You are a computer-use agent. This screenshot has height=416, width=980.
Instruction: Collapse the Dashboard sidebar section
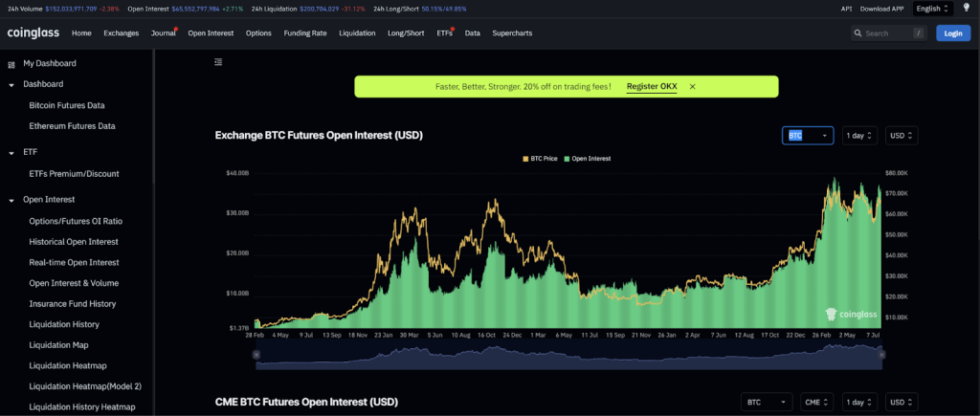click(x=11, y=84)
